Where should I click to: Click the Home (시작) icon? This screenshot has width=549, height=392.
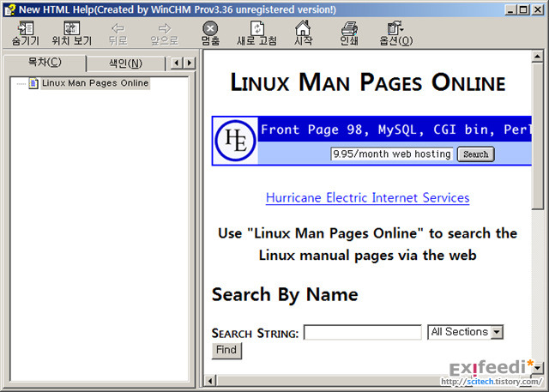point(303,27)
